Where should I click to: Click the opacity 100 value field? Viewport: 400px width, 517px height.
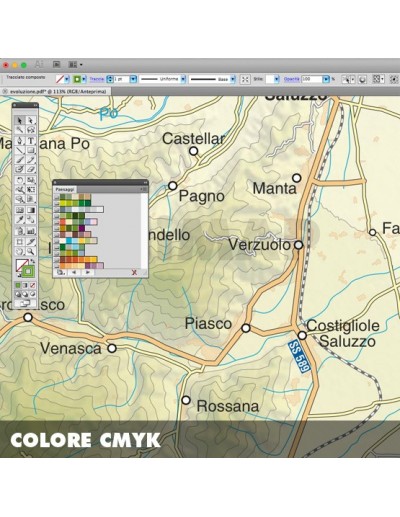(312, 79)
